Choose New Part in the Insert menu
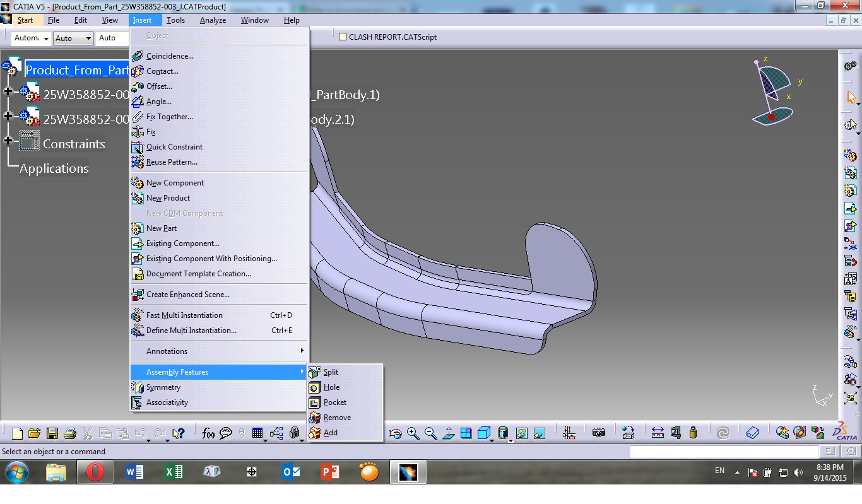This screenshot has height=504, width=862. tap(218, 228)
